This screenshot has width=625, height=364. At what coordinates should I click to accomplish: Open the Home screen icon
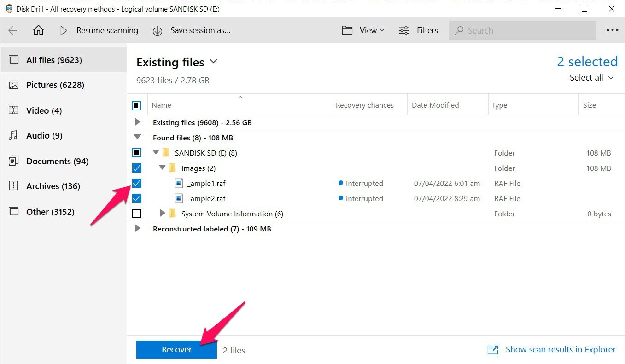(x=39, y=30)
